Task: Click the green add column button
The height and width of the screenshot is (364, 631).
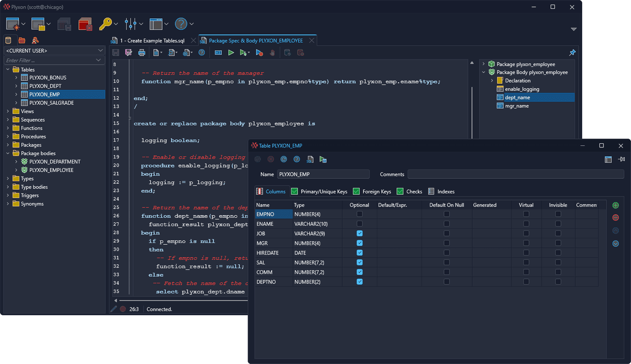Action: pyautogui.click(x=615, y=205)
